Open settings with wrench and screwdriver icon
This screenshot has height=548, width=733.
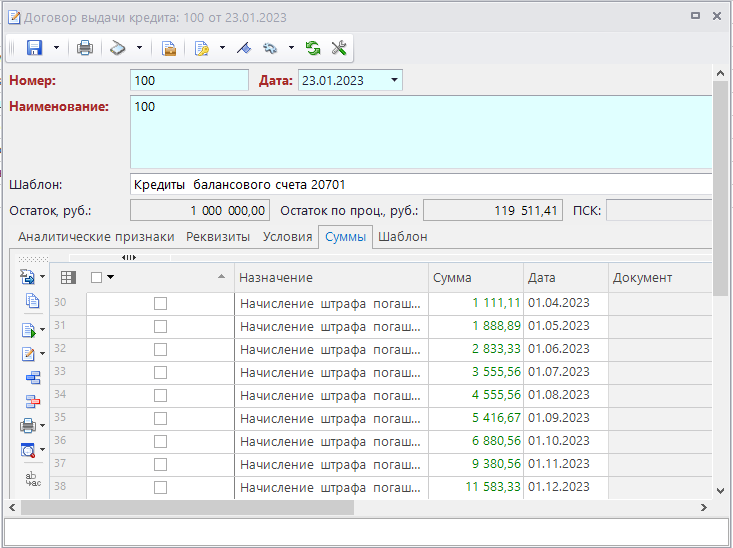tap(338, 47)
